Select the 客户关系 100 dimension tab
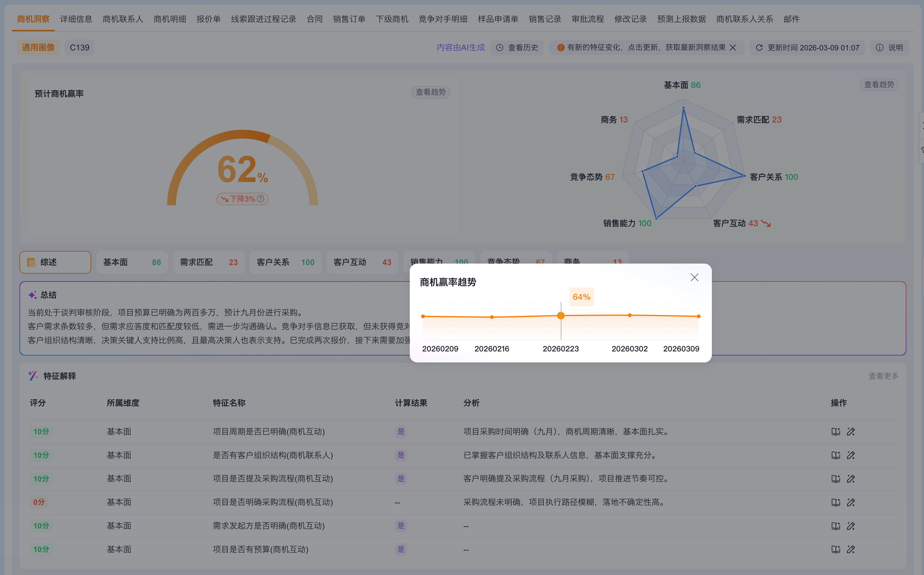This screenshot has width=924, height=575. click(285, 262)
